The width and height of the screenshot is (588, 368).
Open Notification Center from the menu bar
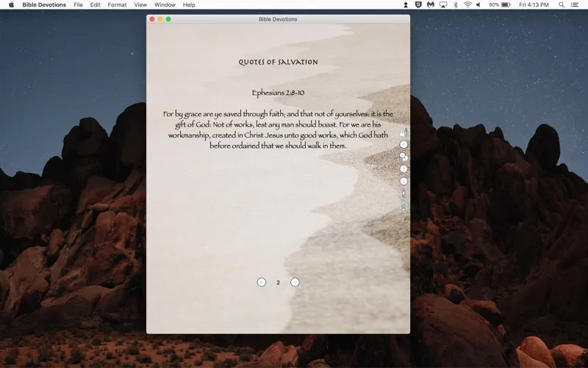pyautogui.click(x=575, y=5)
